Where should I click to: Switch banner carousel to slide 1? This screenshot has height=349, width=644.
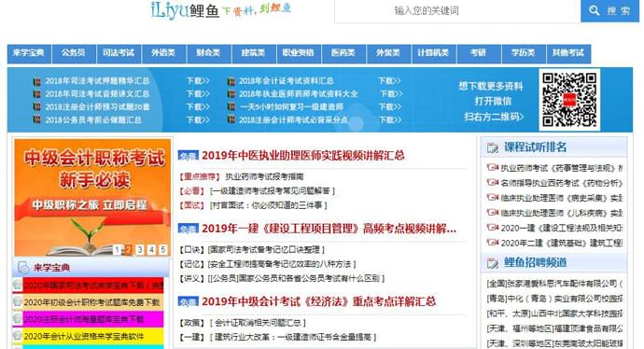pyautogui.click(x=117, y=250)
